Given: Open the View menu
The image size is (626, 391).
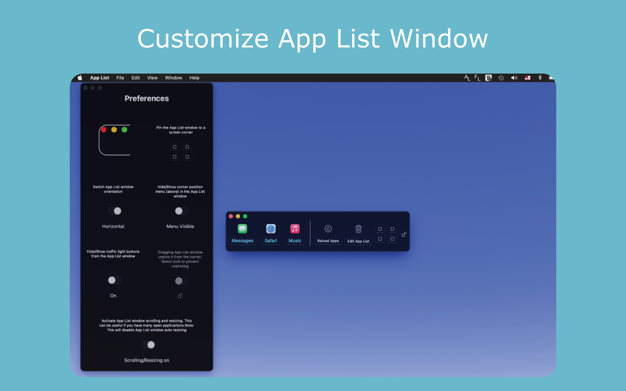Looking at the screenshot, I should [x=152, y=78].
